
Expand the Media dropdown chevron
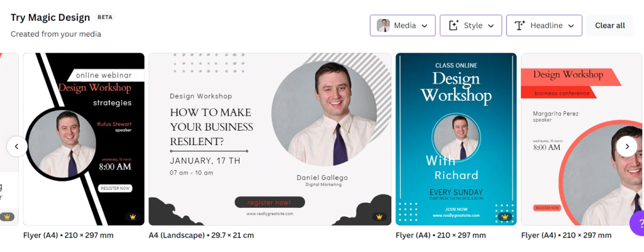425,26
